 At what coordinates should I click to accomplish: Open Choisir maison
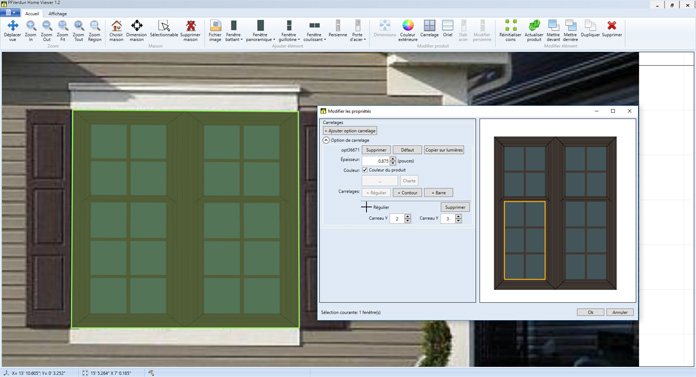point(116,31)
